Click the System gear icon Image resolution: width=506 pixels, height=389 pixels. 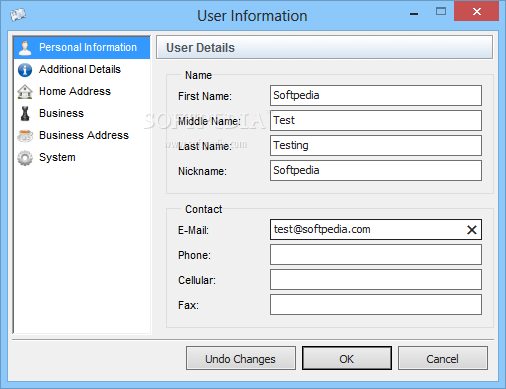(25, 158)
